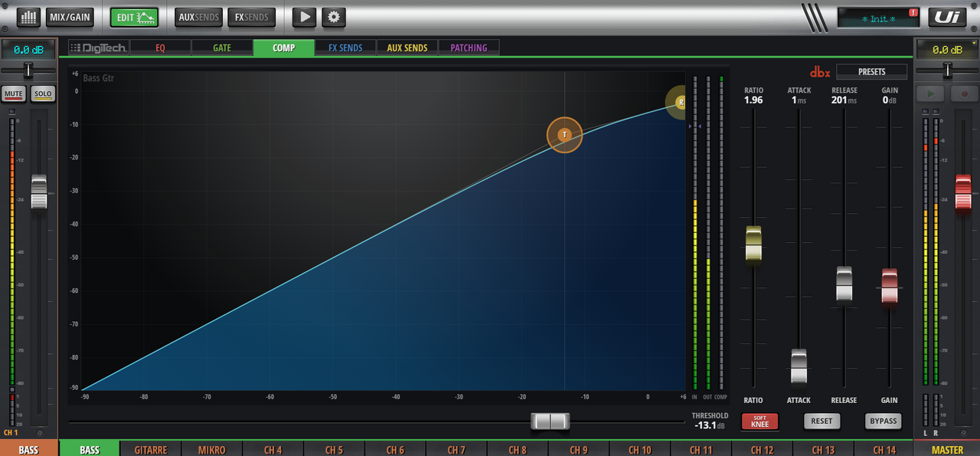
Task: Open the meters view icon
Action: click(28, 17)
